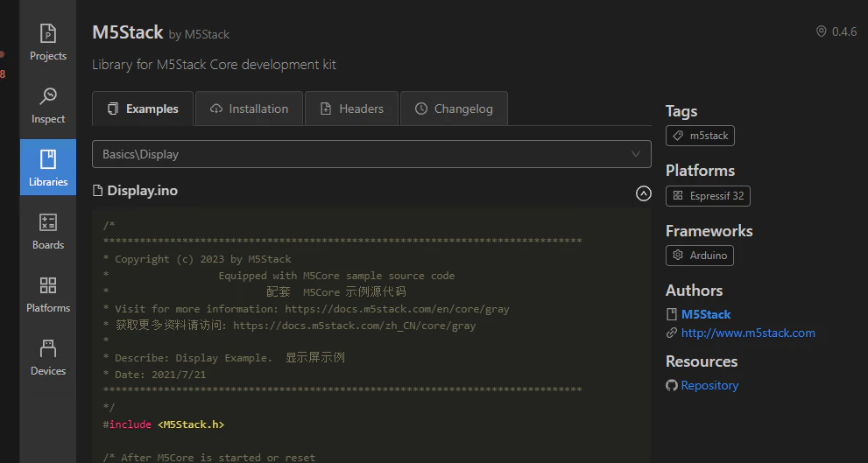Click the m5stack tag button

(700, 136)
